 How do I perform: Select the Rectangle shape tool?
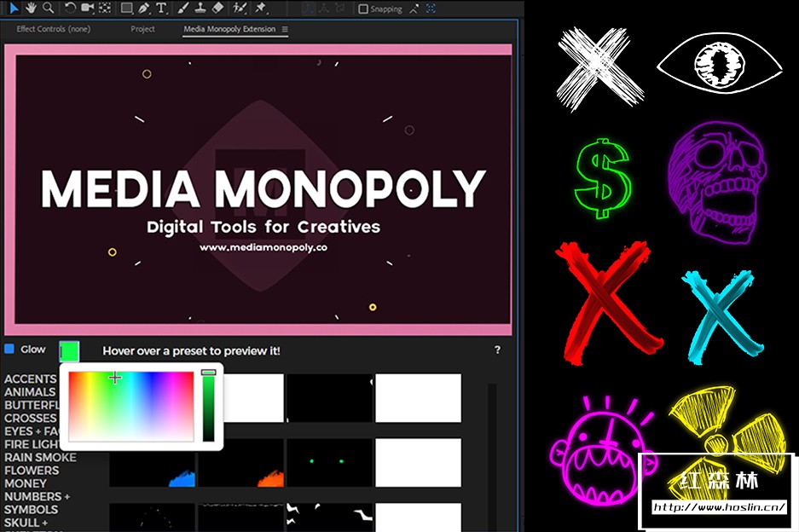[126, 8]
